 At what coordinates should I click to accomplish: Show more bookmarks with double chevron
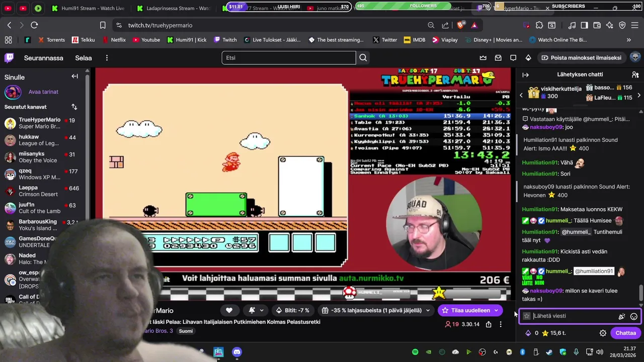pyautogui.click(x=628, y=40)
